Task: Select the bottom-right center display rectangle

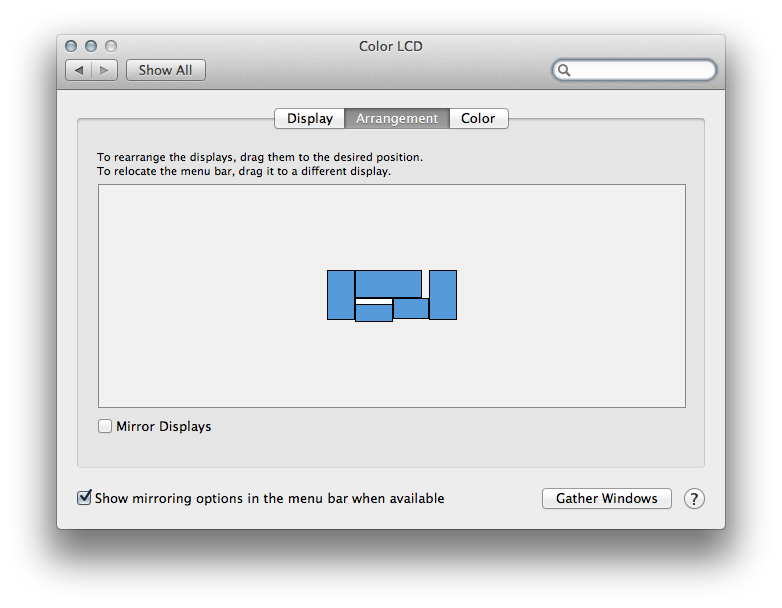Action: click(411, 308)
